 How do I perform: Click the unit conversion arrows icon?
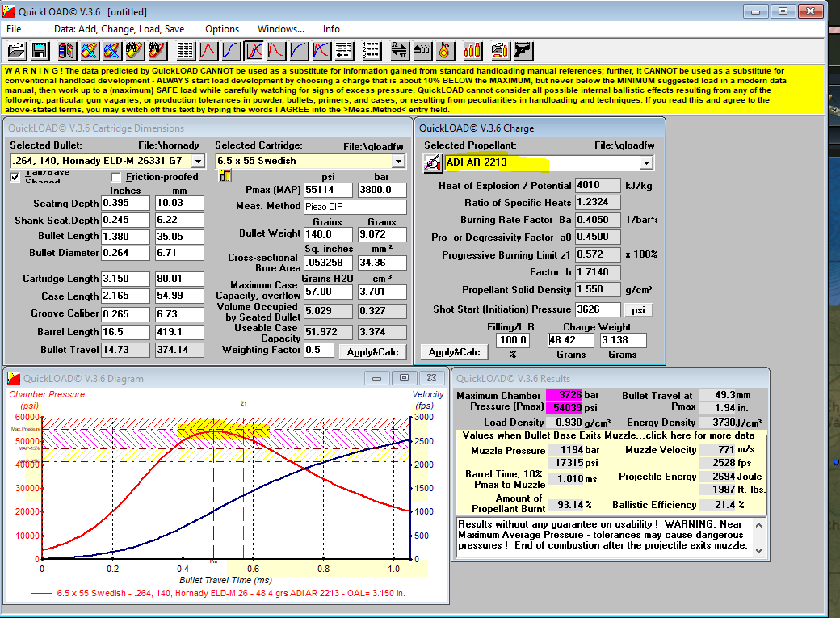pyautogui.click(x=399, y=51)
